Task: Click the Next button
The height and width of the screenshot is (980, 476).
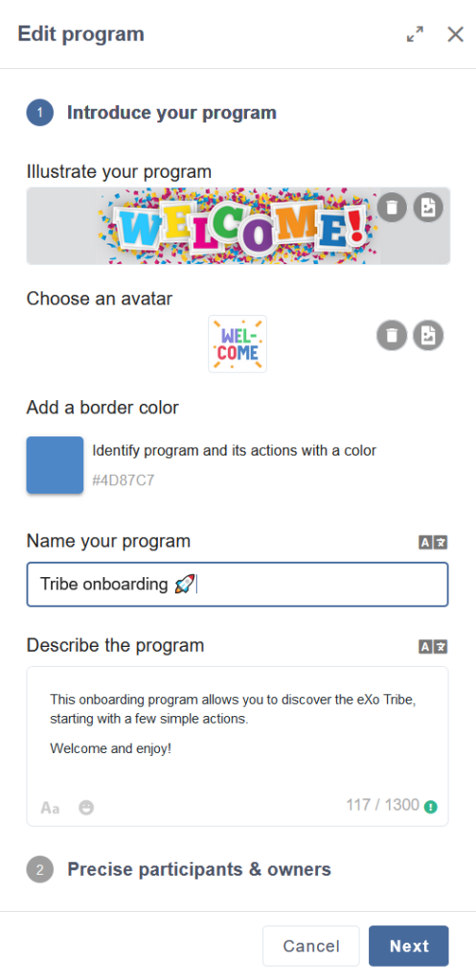Action: (409, 947)
